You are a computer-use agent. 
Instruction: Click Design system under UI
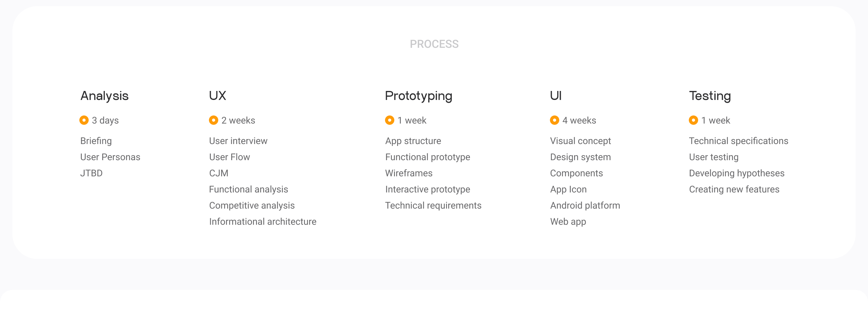[580, 157]
